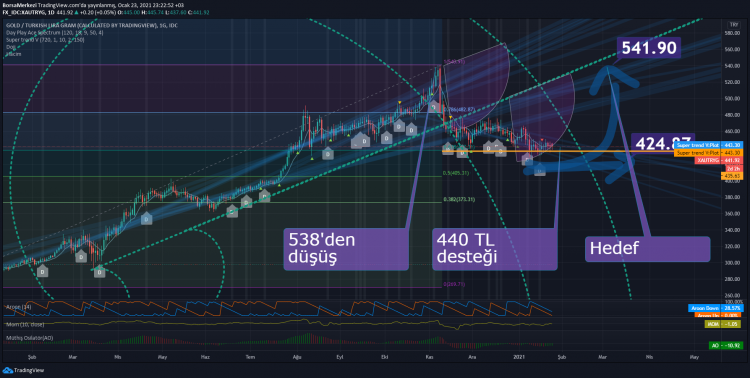Select the orange Super trend V:Plot 443.30 tag
The height and width of the screenshot is (378, 750).
(708, 153)
